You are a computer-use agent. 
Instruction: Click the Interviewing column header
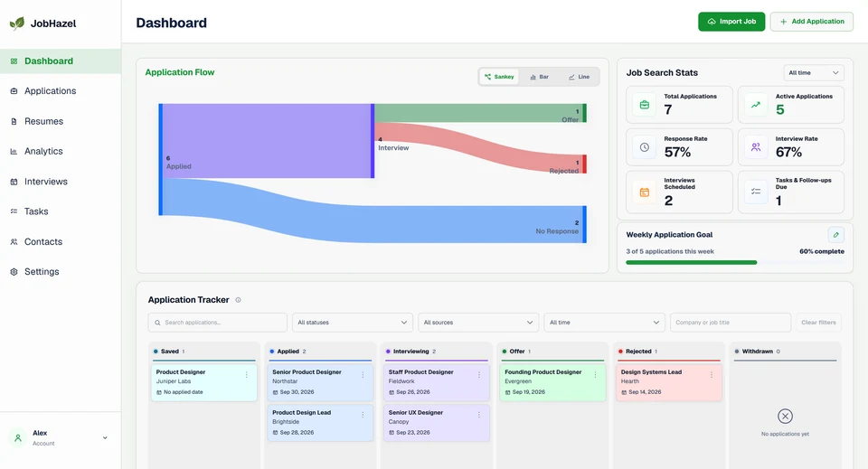point(437,352)
